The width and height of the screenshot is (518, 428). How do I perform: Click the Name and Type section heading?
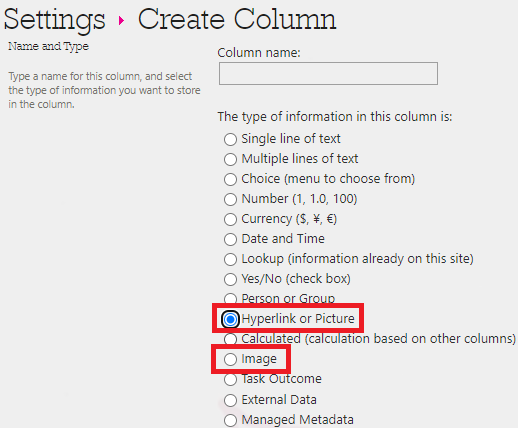(x=48, y=46)
